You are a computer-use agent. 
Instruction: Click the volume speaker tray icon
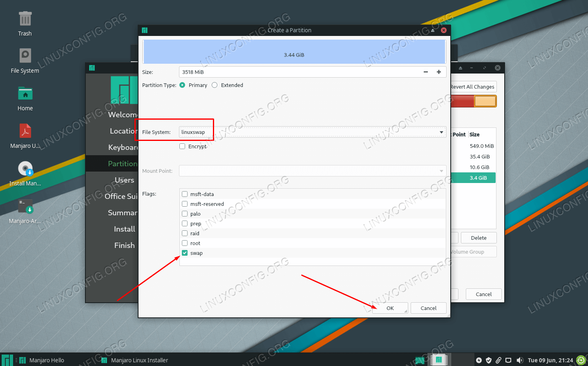point(520,360)
